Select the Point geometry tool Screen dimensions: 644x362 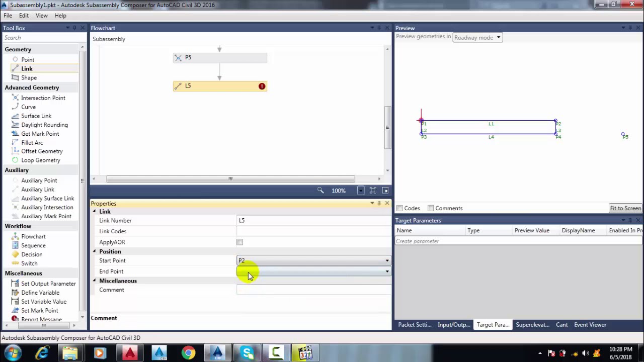(28, 59)
